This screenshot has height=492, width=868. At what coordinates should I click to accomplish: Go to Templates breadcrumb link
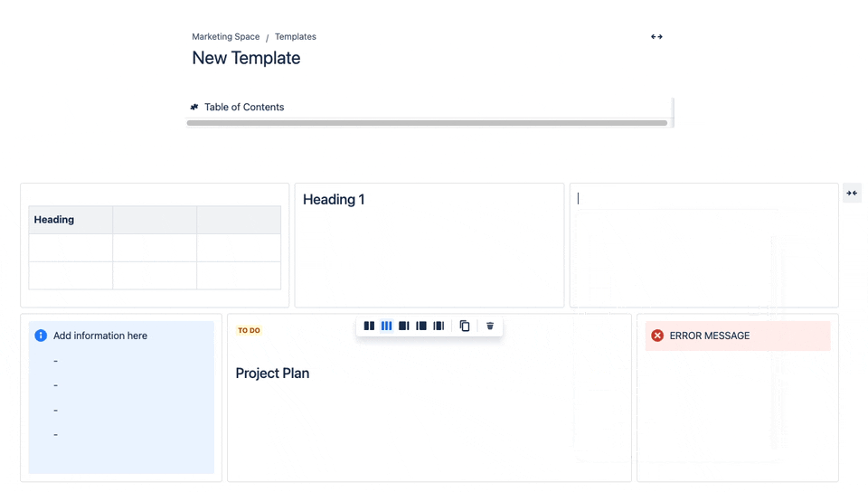(x=296, y=36)
